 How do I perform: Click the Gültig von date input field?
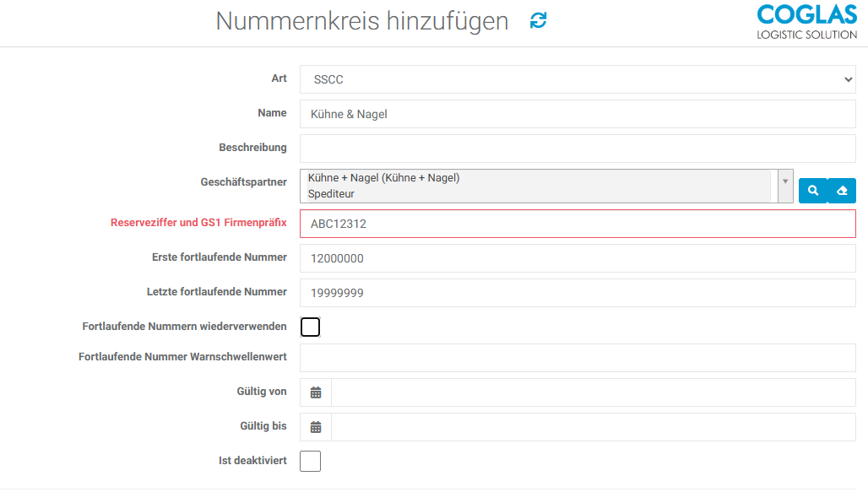[x=594, y=392]
